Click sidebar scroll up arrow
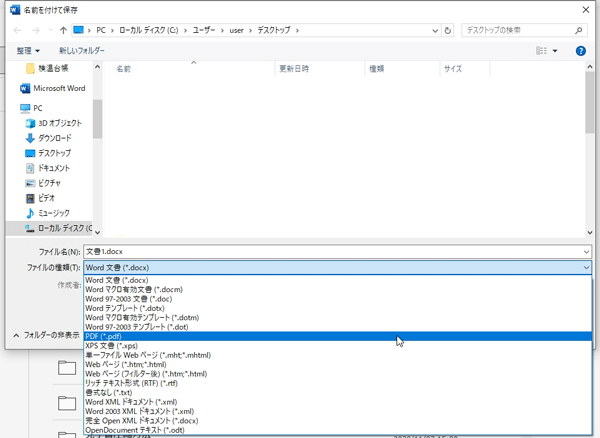The height and width of the screenshot is (438, 600). (98, 67)
